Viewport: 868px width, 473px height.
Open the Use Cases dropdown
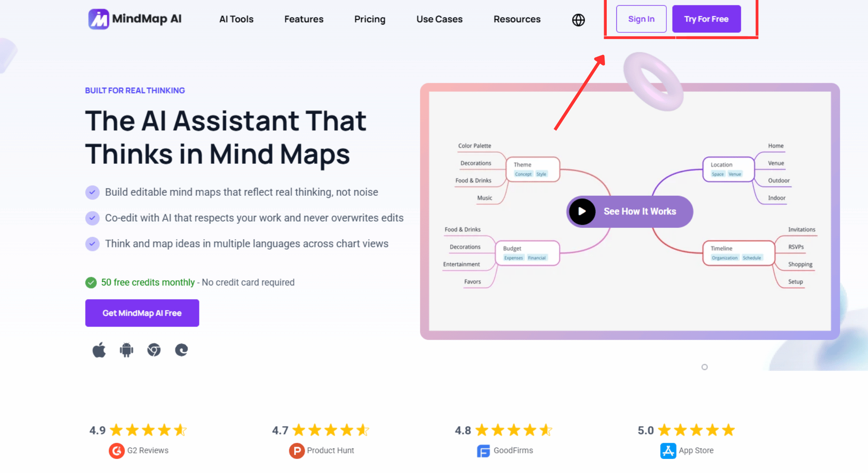coord(439,19)
